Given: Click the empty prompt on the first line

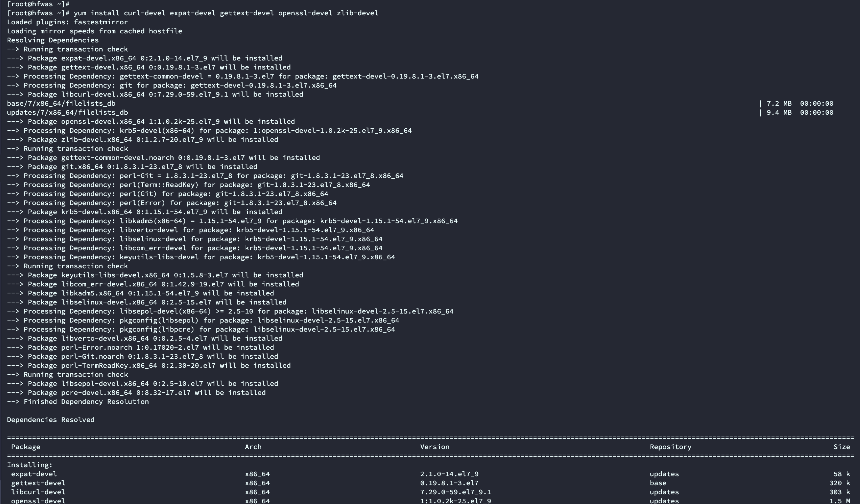Looking at the screenshot, I should (x=38, y=4).
